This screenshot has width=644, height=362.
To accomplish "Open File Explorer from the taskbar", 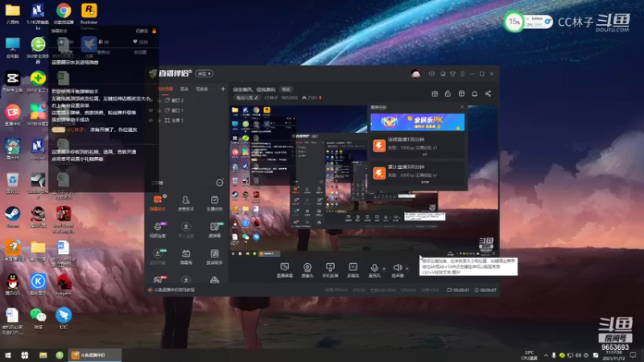I will click(x=43, y=355).
